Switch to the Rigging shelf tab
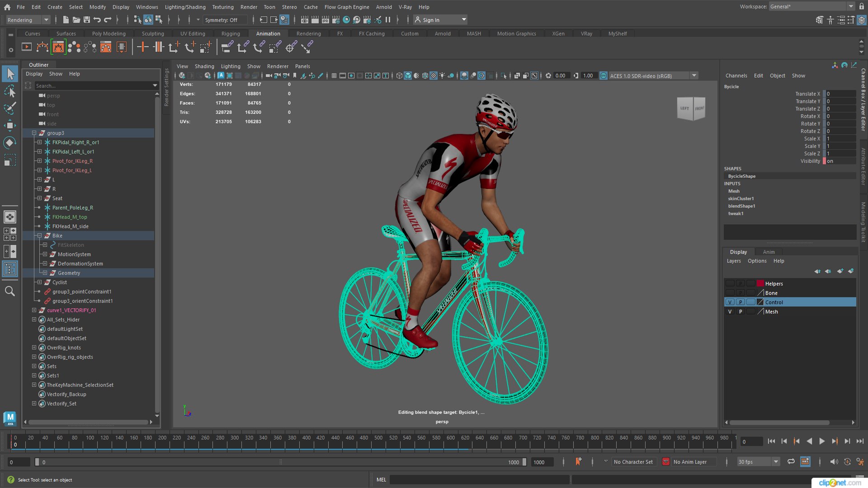 pyautogui.click(x=231, y=33)
